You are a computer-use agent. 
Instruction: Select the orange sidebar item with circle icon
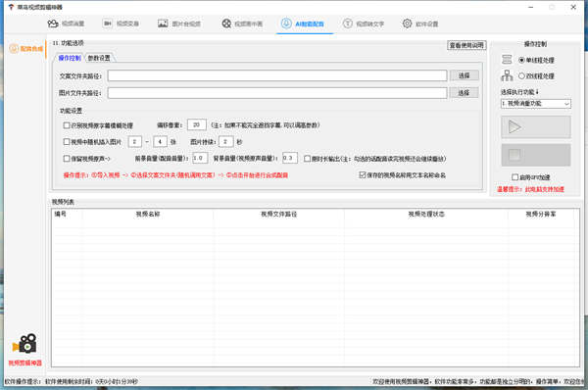pyautogui.click(x=25, y=49)
